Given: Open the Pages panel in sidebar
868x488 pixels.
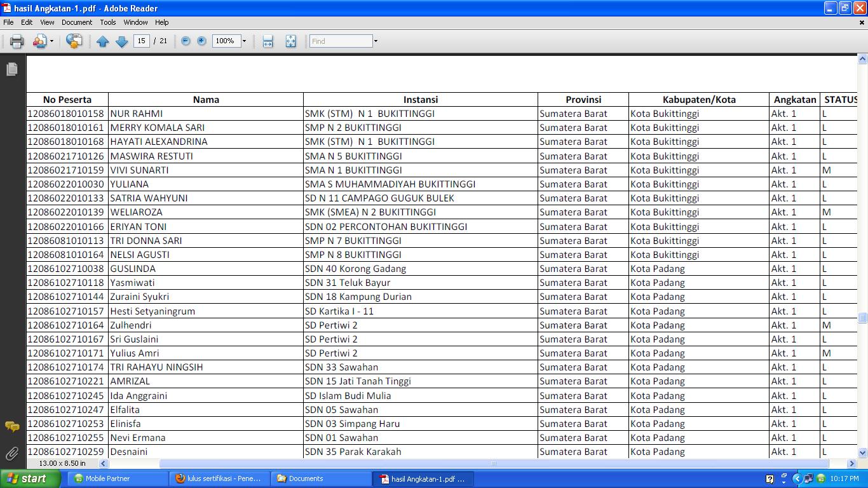Looking at the screenshot, I should click(12, 69).
